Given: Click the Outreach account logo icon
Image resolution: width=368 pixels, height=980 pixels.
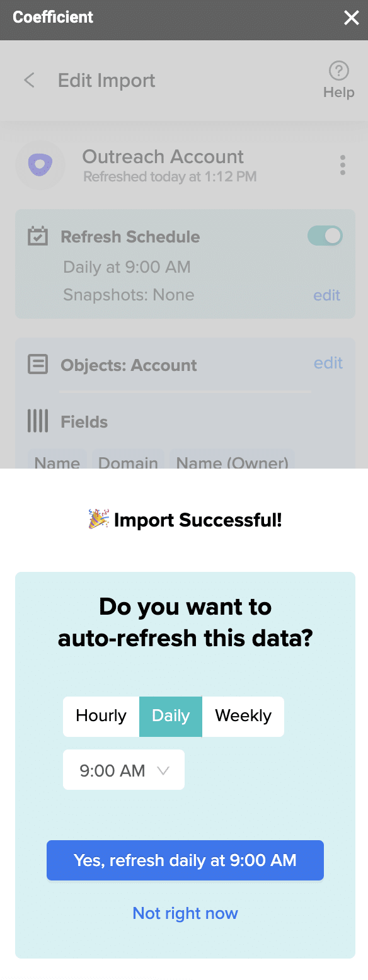Looking at the screenshot, I should pos(40,165).
